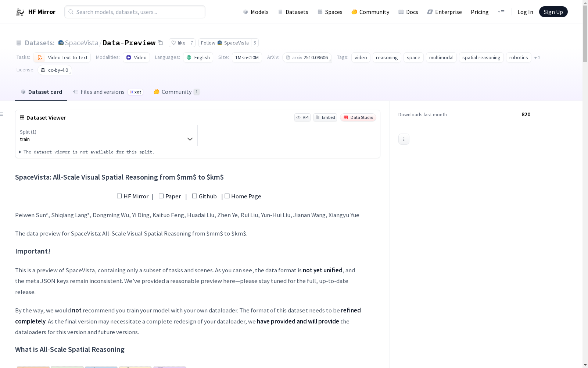
Task: Click the xet badge
Action: coord(136,92)
